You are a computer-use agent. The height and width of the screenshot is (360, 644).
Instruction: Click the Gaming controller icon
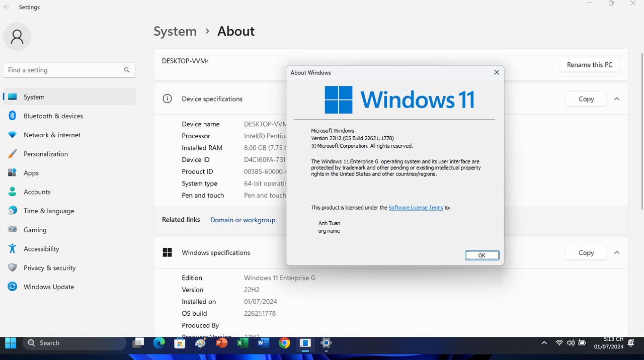(x=13, y=230)
